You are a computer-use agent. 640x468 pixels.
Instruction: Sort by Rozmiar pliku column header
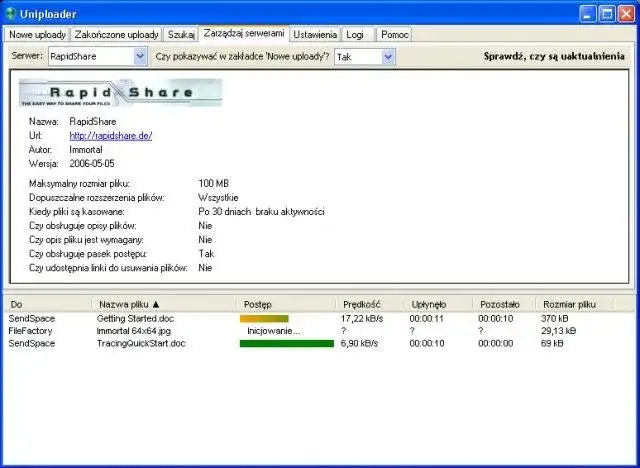tap(575, 304)
